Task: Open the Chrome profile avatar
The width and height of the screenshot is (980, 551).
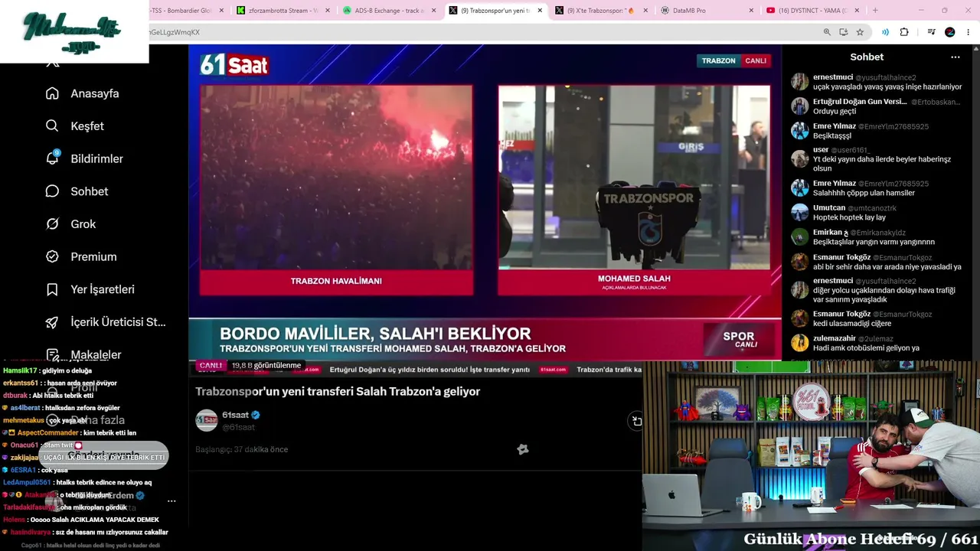Action: 950,32
